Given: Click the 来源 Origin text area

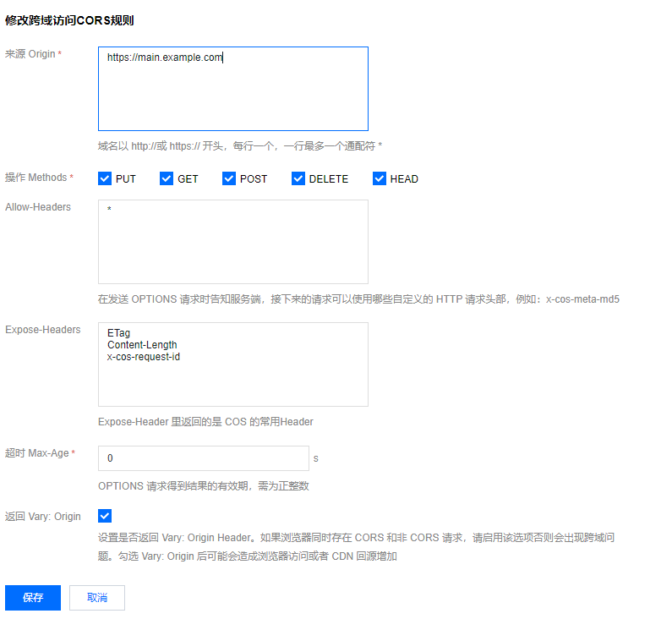Looking at the screenshot, I should coord(233,89).
